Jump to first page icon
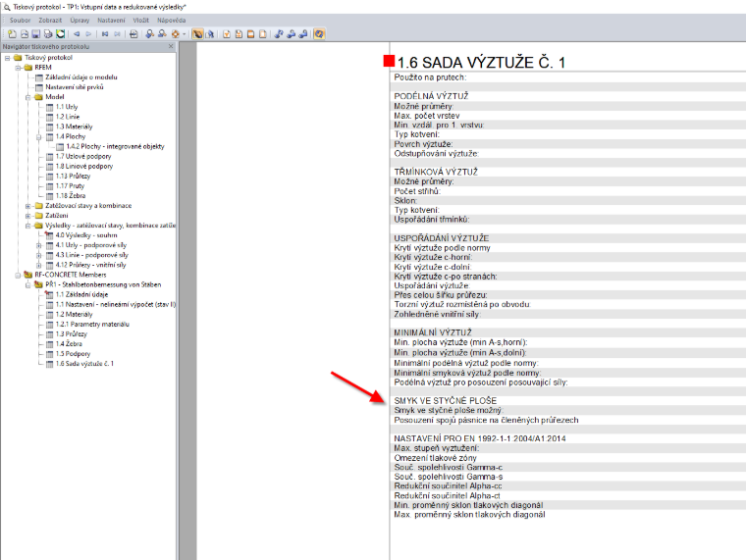Viewport: 746px width, 560px height. coord(105,33)
